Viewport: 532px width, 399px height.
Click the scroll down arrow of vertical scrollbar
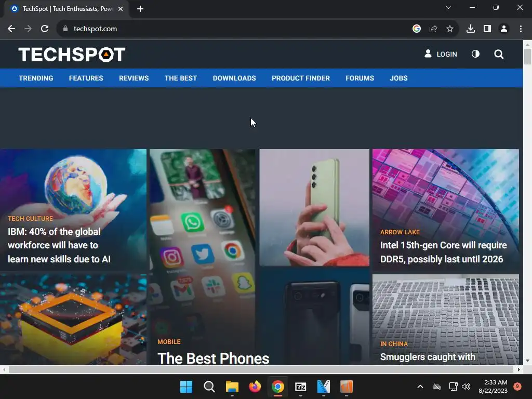[528, 361]
